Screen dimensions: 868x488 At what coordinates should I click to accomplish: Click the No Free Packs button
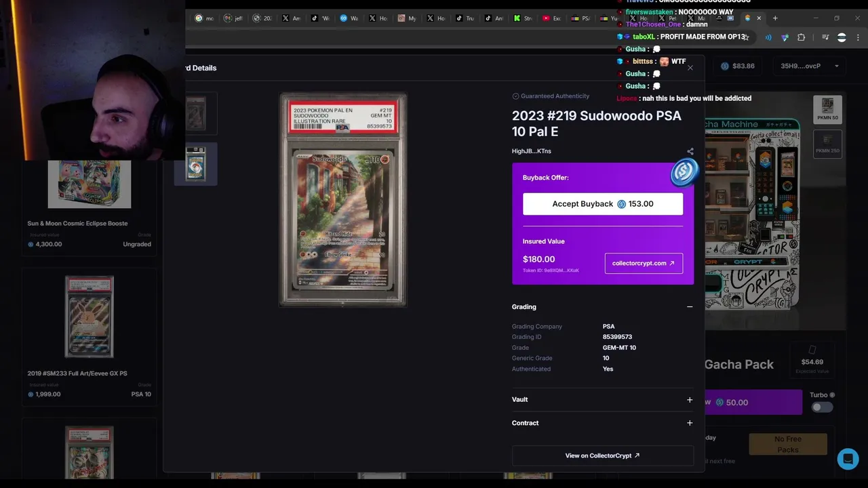pos(788,444)
